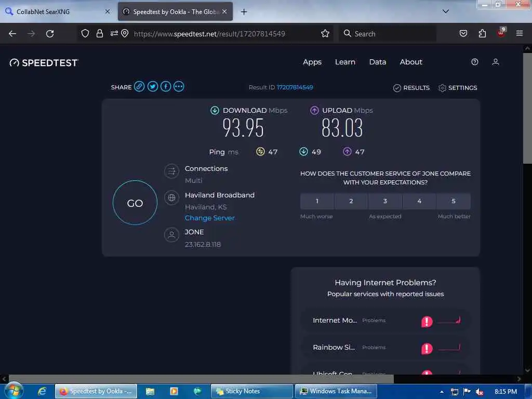Open the Learn menu
The image size is (532, 399).
tap(345, 62)
